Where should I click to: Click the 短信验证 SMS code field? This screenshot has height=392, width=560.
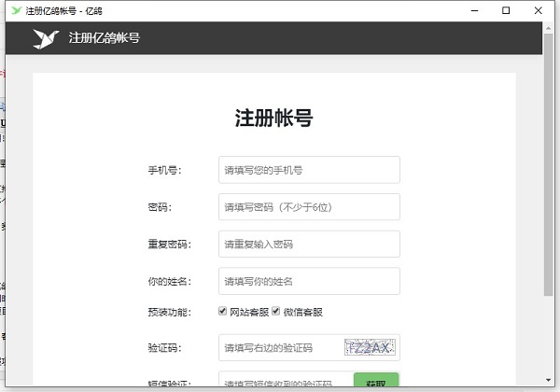coord(286,383)
